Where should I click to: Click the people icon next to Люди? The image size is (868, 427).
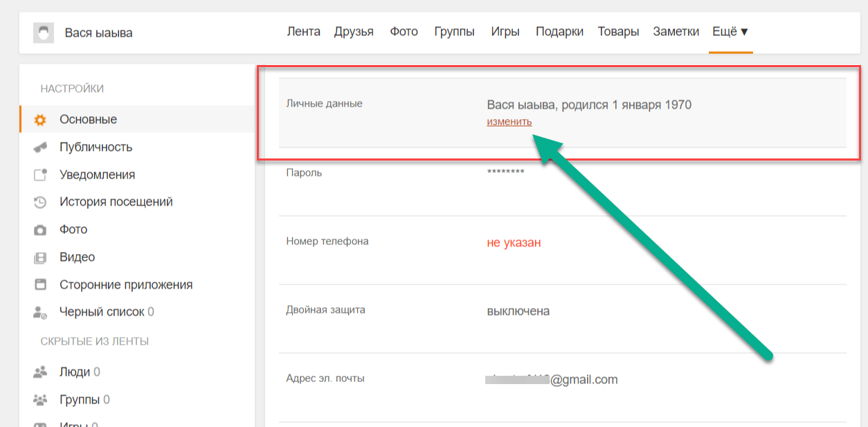click(40, 372)
